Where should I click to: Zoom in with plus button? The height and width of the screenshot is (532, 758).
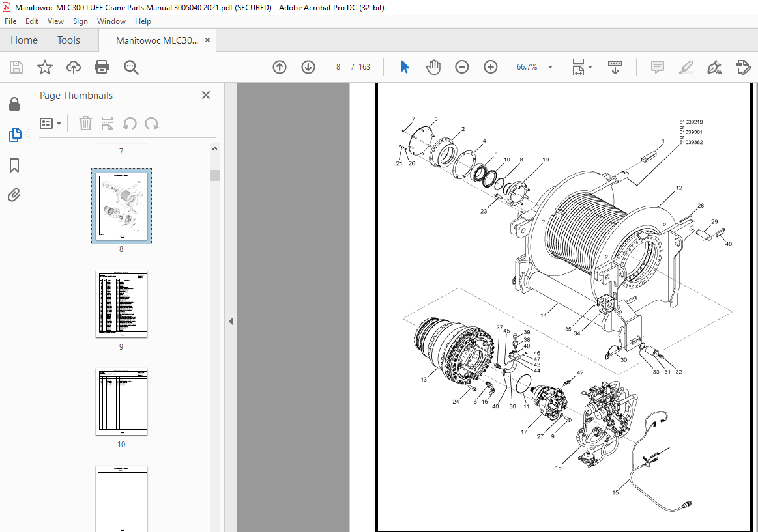pyautogui.click(x=490, y=67)
